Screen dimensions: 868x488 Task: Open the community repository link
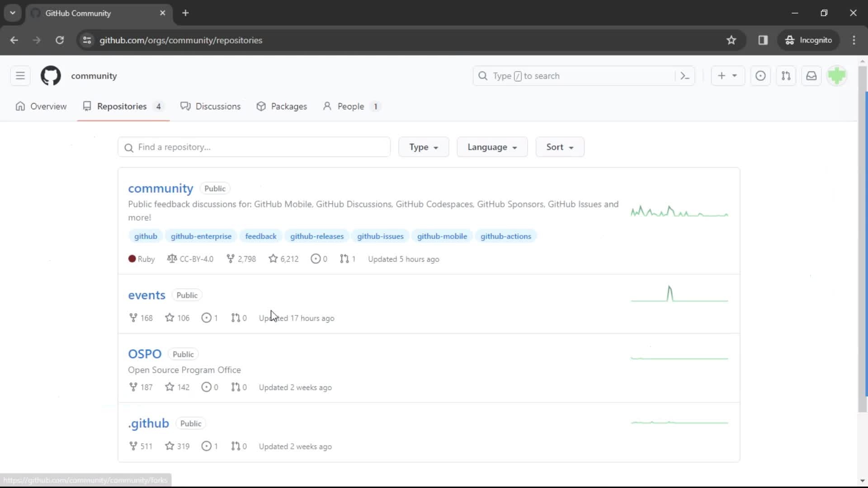[x=160, y=188]
